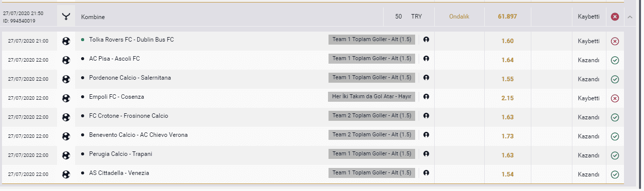This screenshot has width=644, height=191.
Task: Click the Kombine bet type fork icon
Action: point(66,17)
